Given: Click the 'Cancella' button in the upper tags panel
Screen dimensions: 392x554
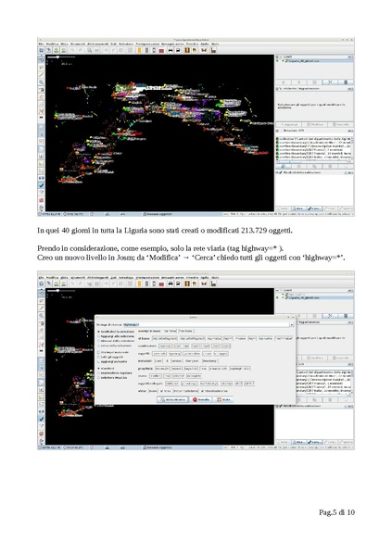Looking at the screenshot, I should click(340, 124).
